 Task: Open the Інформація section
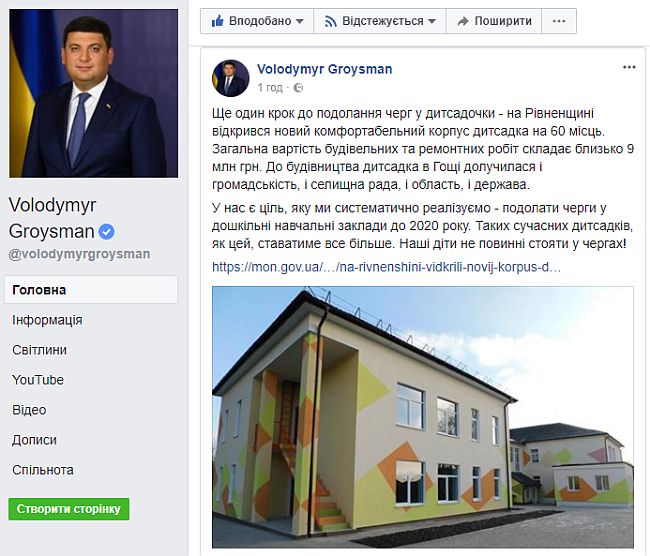[47, 320]
